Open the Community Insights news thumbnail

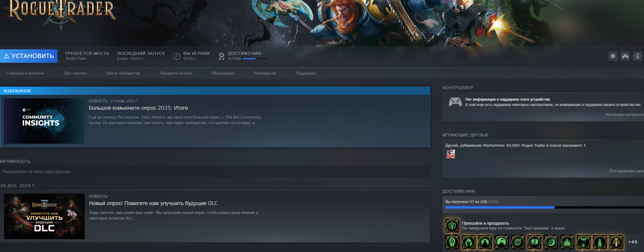point(44,121)
